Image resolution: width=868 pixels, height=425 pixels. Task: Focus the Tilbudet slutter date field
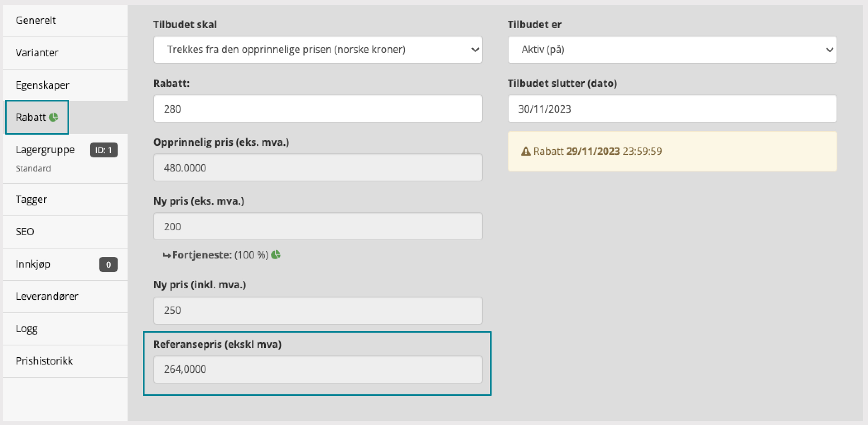pos(672,109)
